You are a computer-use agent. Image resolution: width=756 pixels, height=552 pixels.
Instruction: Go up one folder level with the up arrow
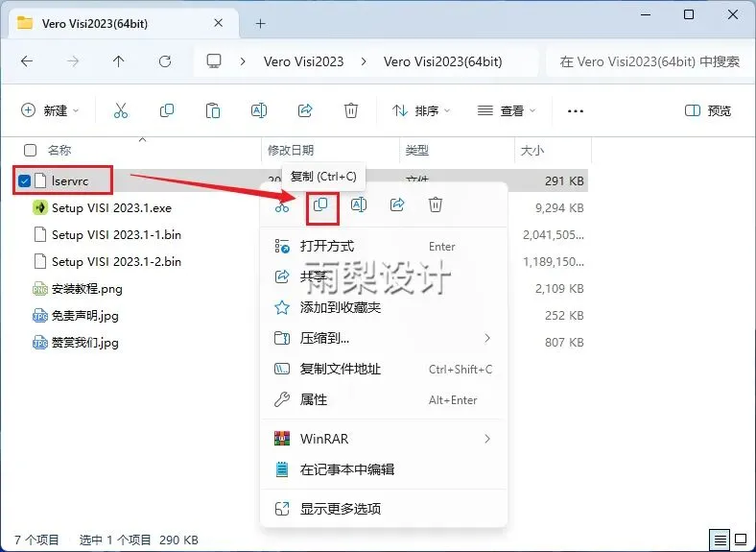pos(119,61)
